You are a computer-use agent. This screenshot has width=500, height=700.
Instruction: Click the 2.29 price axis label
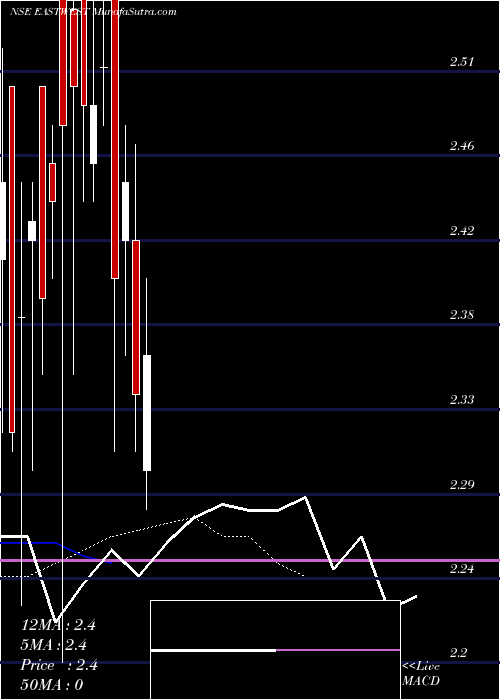[461, 484]
